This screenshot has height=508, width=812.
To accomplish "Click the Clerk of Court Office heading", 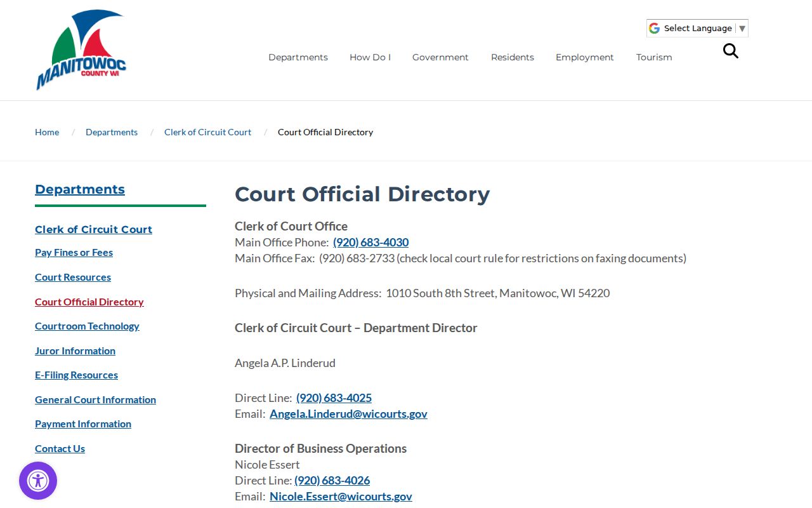I will (291, 227).
